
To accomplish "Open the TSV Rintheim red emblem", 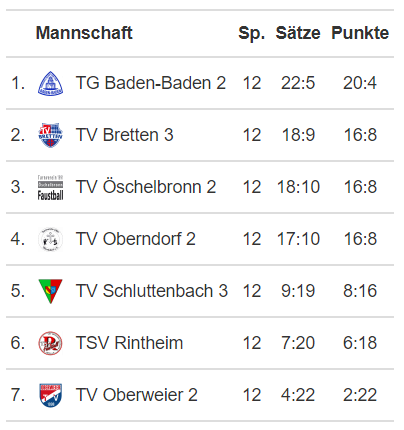I will [50, 343].
